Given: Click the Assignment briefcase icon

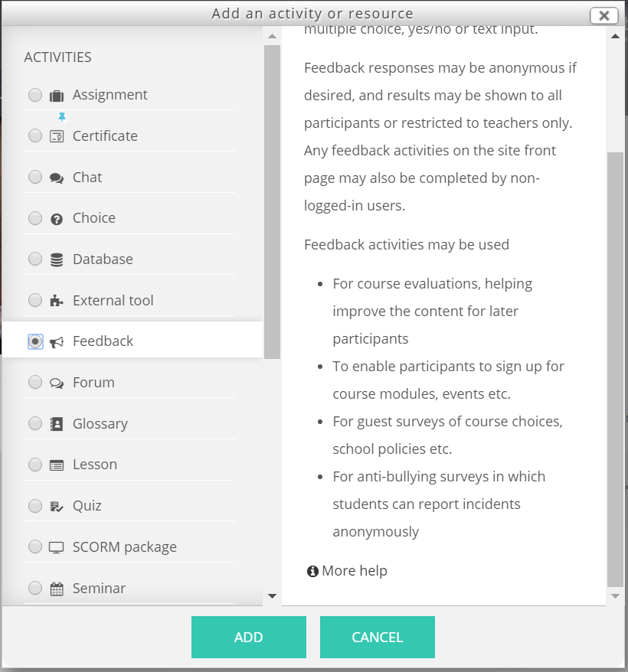Looking at the screenshot, I should pyautogui.click(x=57, y=96).
